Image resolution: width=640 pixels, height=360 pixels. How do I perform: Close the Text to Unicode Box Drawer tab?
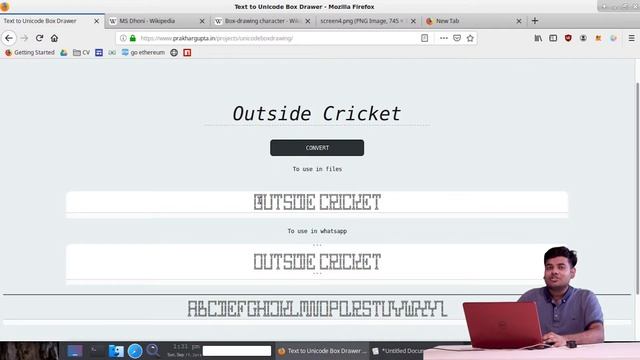click(97, 21)
